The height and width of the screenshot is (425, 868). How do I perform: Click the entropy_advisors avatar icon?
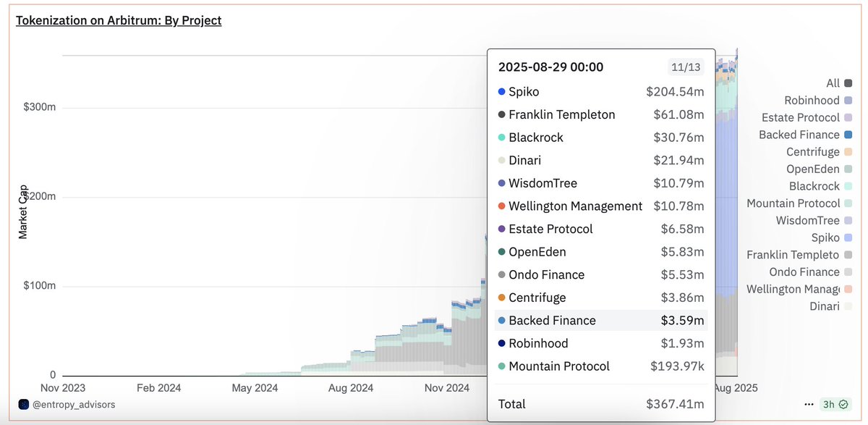pyautogui.click(x=23, y=404)
